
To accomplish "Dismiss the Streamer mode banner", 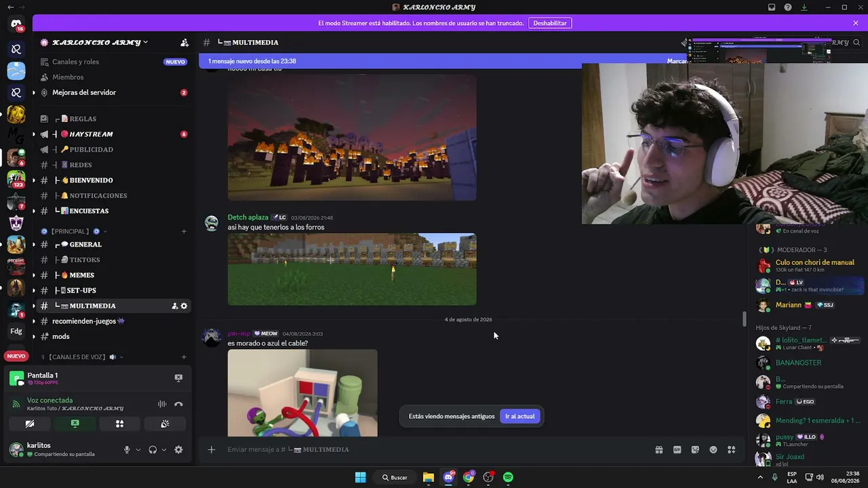I will point(856,23).
